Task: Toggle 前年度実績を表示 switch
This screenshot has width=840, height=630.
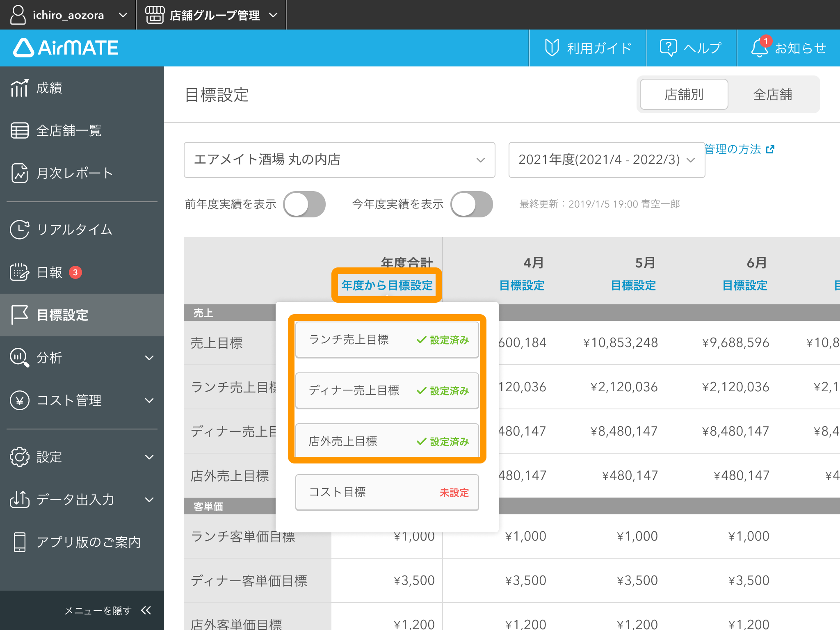Action: click(304, 204)
